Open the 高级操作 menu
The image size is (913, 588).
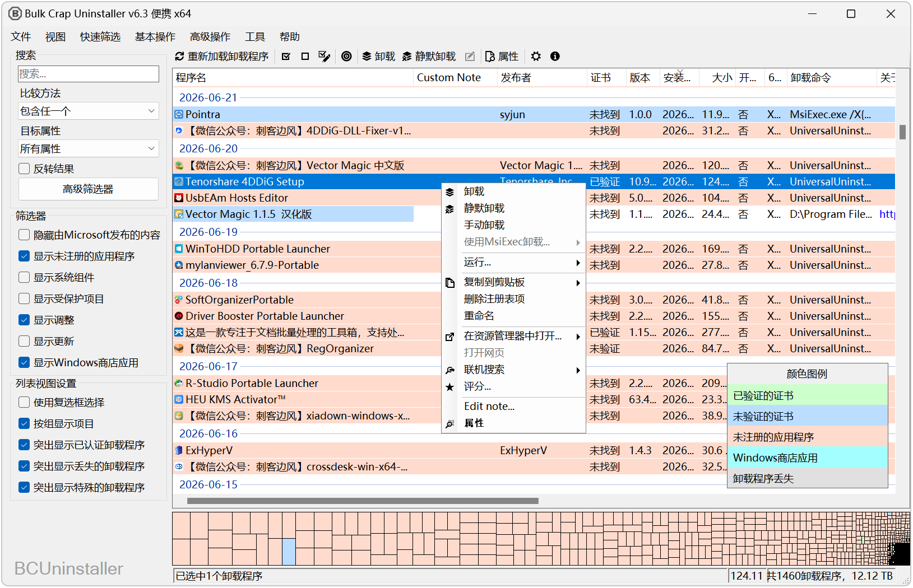(210, 37)
